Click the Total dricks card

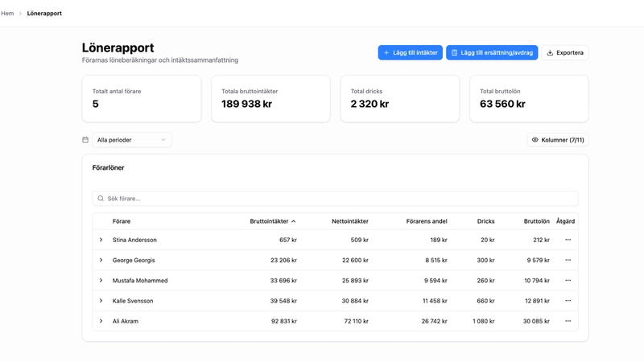coord(400,98)
